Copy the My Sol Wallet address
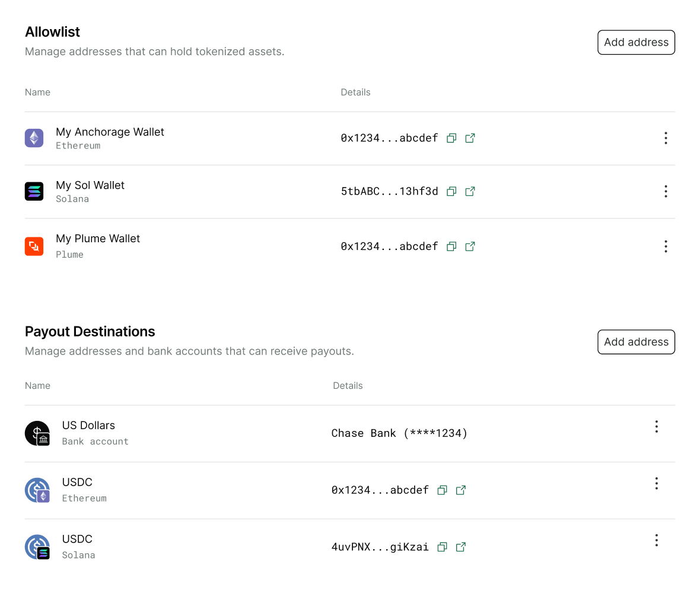Image resolution: width=700 pixels, height=596 pixels. pos(451,191)
